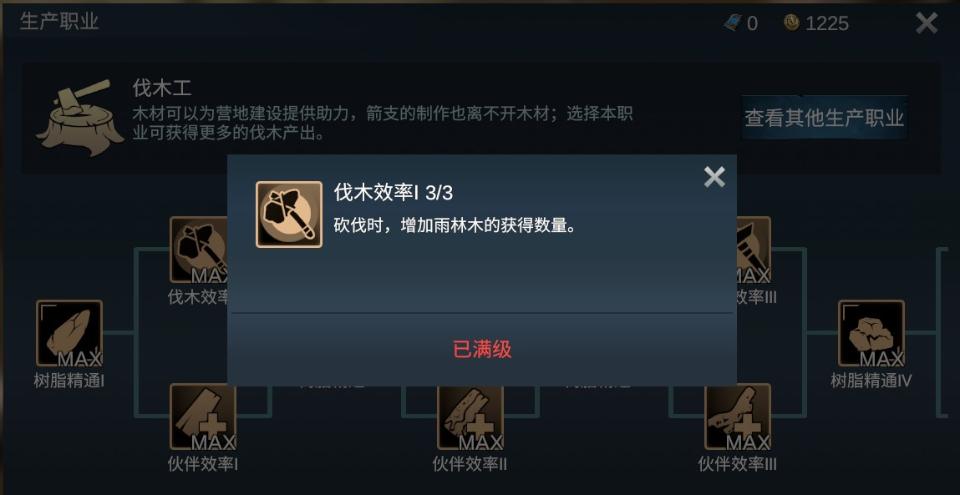Close the 伐木效率I detail popup
The image size is (960, 495).
pyautogui.click(x=714, y=178)
